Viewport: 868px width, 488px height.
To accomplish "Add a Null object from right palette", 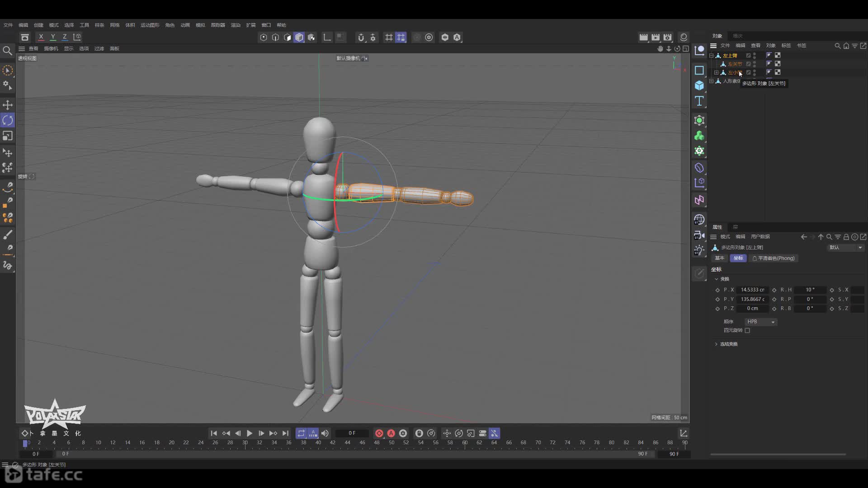I will pos(699,50).
